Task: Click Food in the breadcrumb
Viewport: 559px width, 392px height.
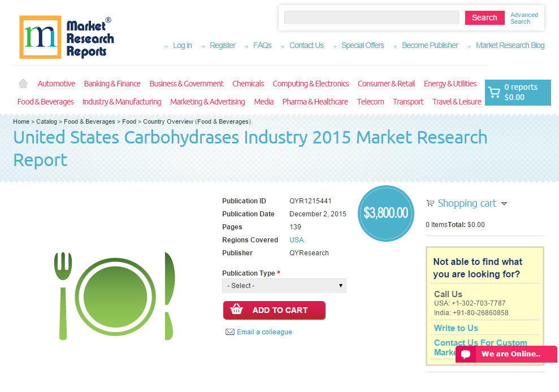Action: pos(129,121)
